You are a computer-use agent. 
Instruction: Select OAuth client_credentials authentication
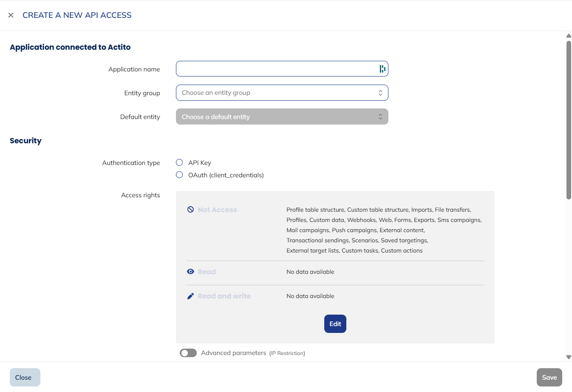click(x=179, y=175)
